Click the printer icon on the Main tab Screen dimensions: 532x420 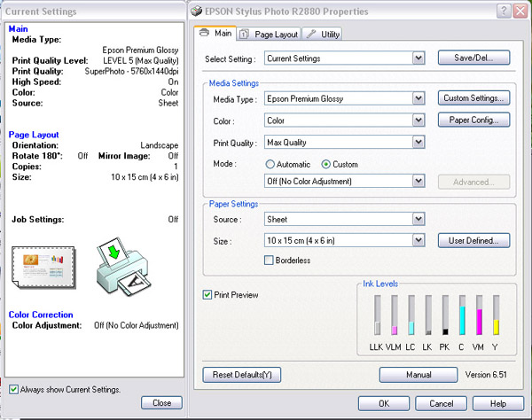(204, 33)
